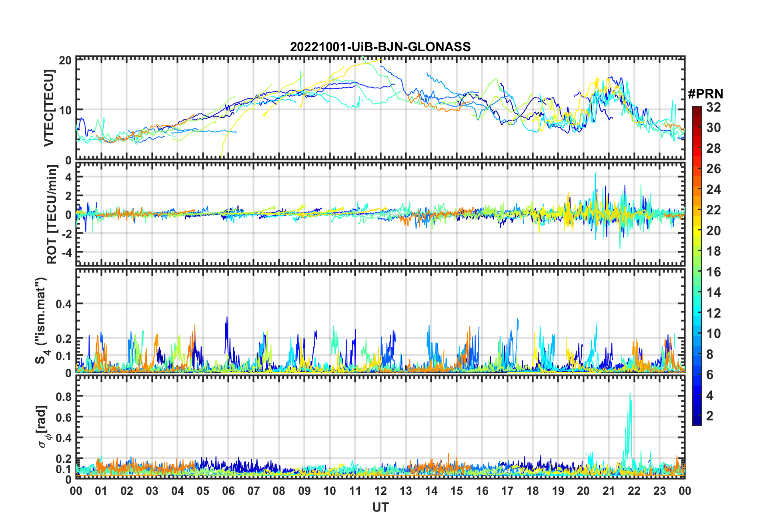This screenshot has height=532, width=761.
Task: Click the PRN colorbar strip
Action: point(697,266)
